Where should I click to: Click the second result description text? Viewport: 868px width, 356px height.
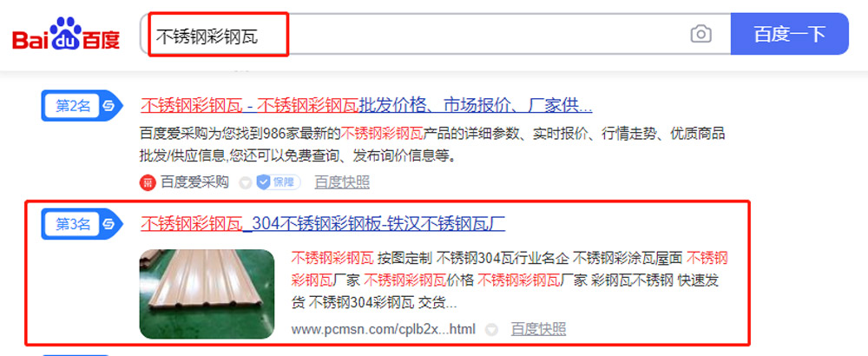[432, 145]
